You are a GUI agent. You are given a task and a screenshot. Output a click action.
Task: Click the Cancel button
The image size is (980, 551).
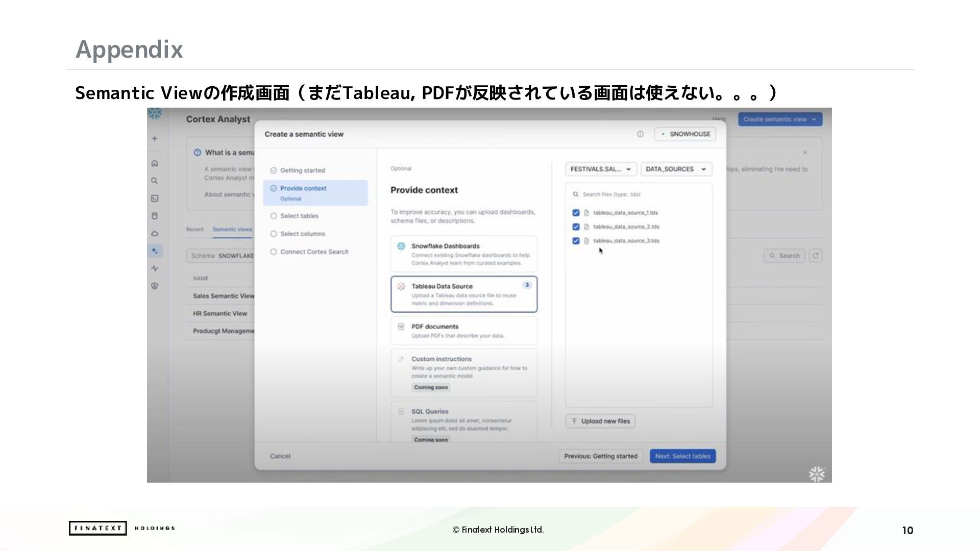(x=280, y=456)
